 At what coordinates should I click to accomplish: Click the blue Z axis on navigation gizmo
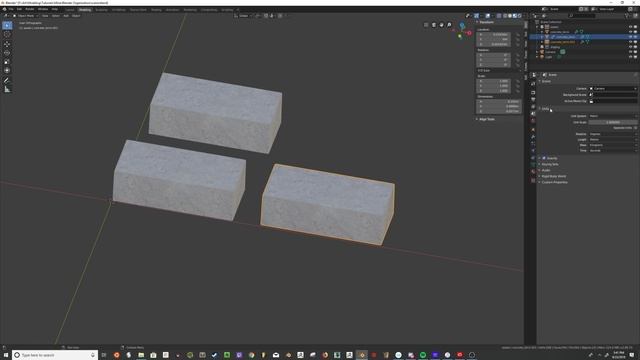tap(462, 26)
